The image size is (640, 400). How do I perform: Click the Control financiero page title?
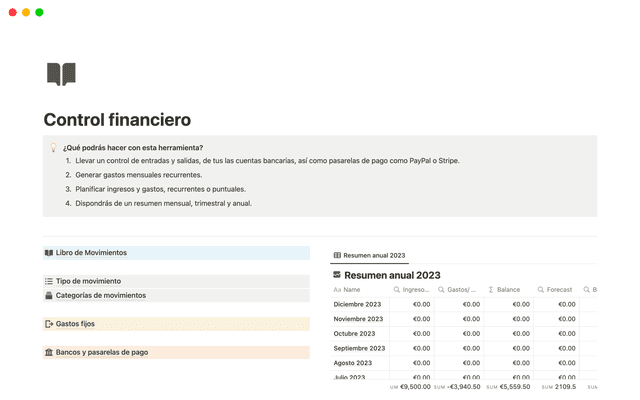click(x=117, y=120)
